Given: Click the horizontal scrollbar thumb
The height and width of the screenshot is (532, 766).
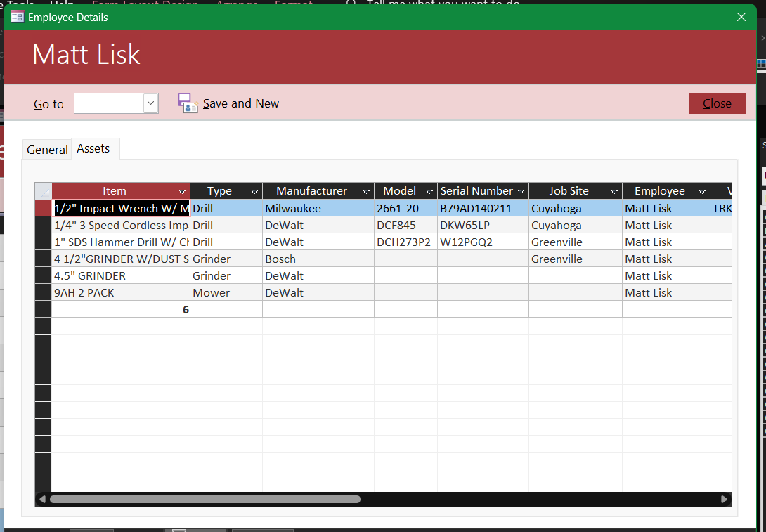Looking at the screenshot, I should click(205, 499).
